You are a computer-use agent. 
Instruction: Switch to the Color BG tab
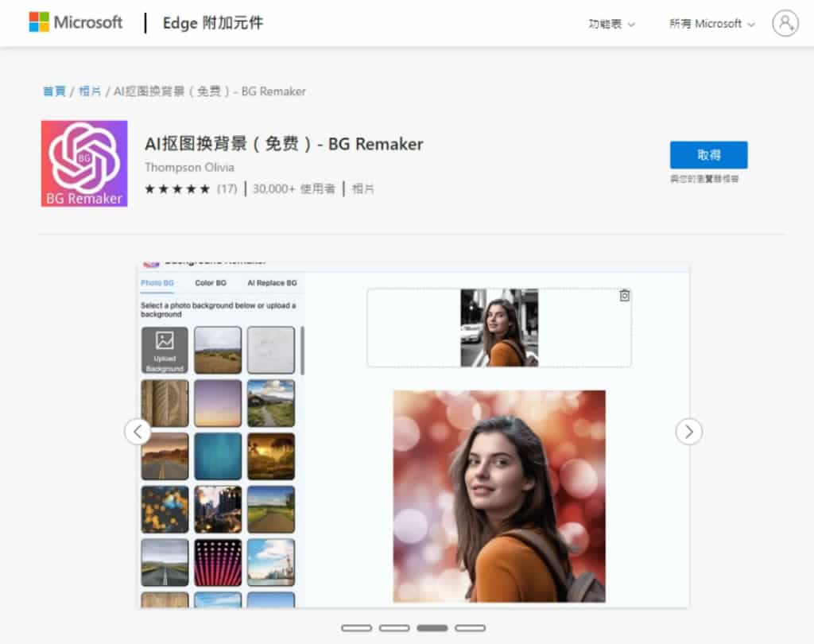[x=211, y=283]
